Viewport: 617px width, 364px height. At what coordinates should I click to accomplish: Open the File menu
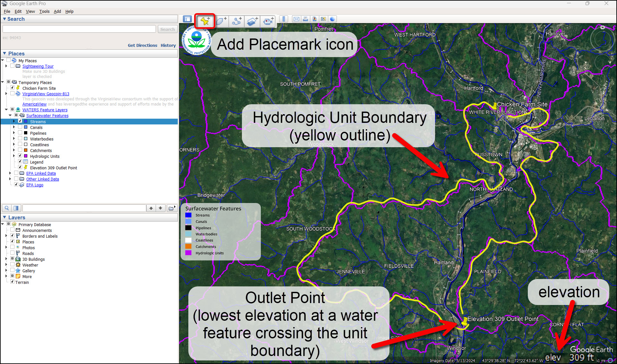coord(7,11)
